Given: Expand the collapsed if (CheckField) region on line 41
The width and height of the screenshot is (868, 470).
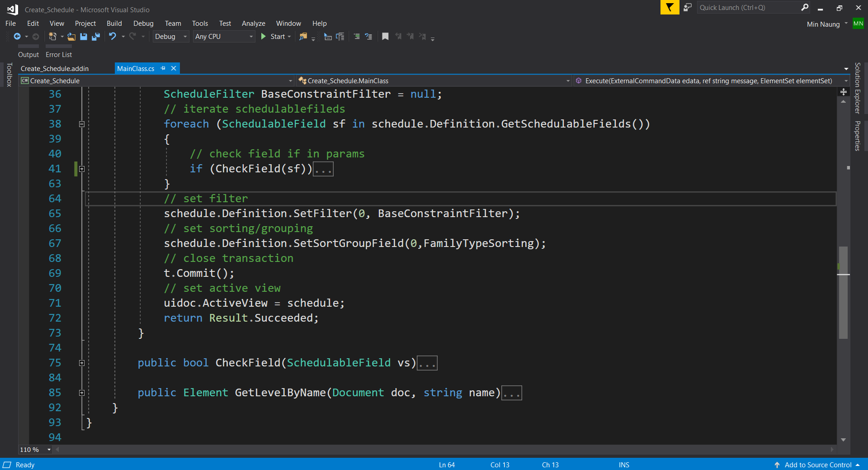Looking at the screenshot, I should click(x=82, y=169).
